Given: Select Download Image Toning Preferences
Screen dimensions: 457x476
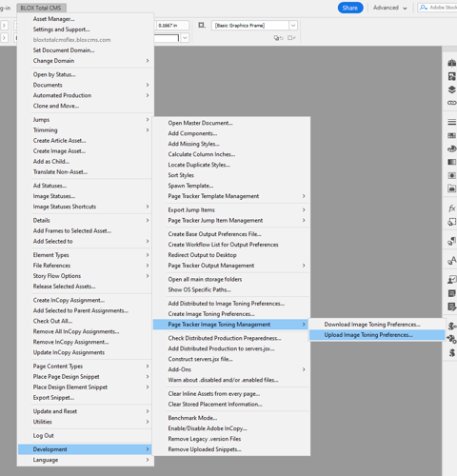Looking at the screenshot, I should [x=377, y=325].
